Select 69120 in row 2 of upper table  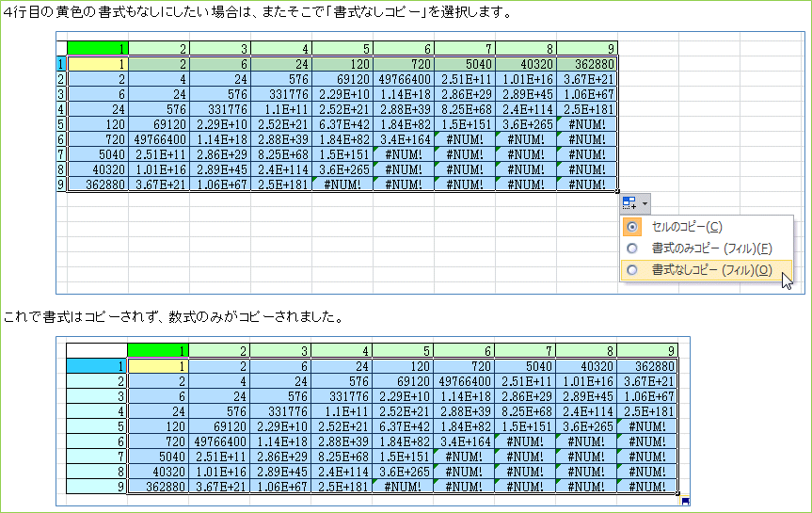tap(342, 79)
